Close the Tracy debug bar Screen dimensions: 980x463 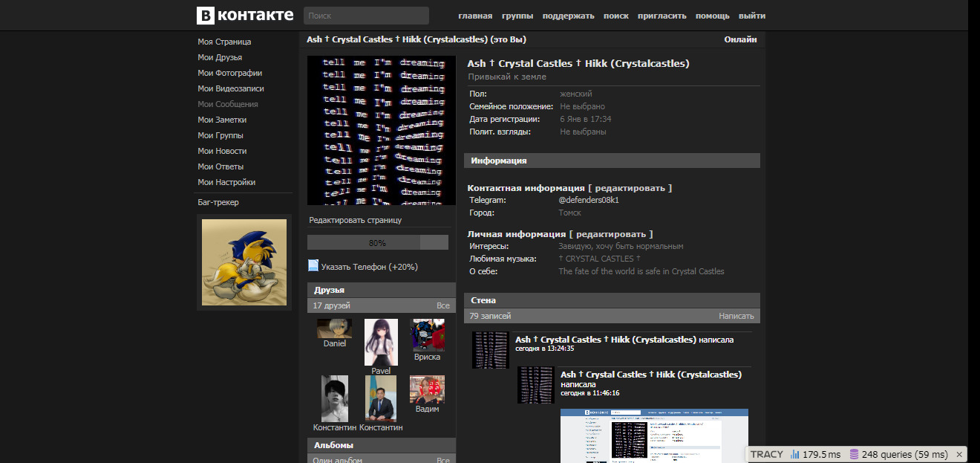(x=958, y=454)
